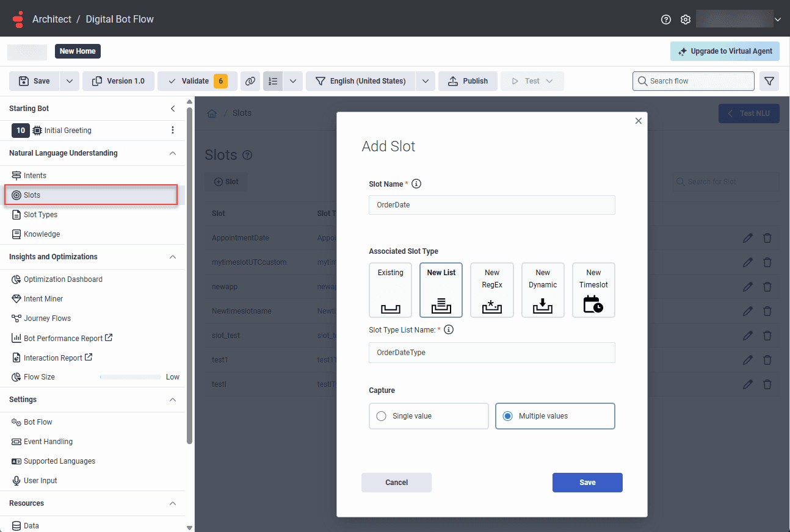Click the Flow Size progress bar
The width and height of the screenshot is (790, 532).
131,377
